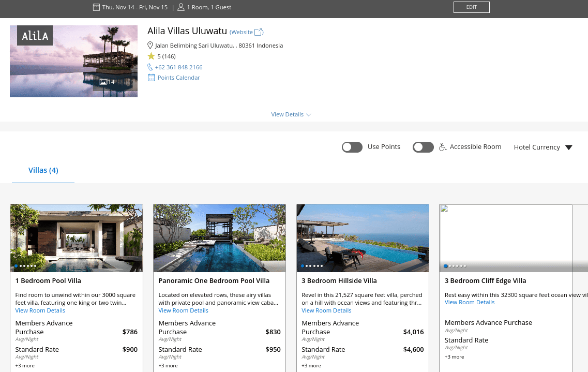The image size is (588, 372).
Task: View Room Details for 1 Bedroom Pool Villa
Action: (x=40, y=310)
